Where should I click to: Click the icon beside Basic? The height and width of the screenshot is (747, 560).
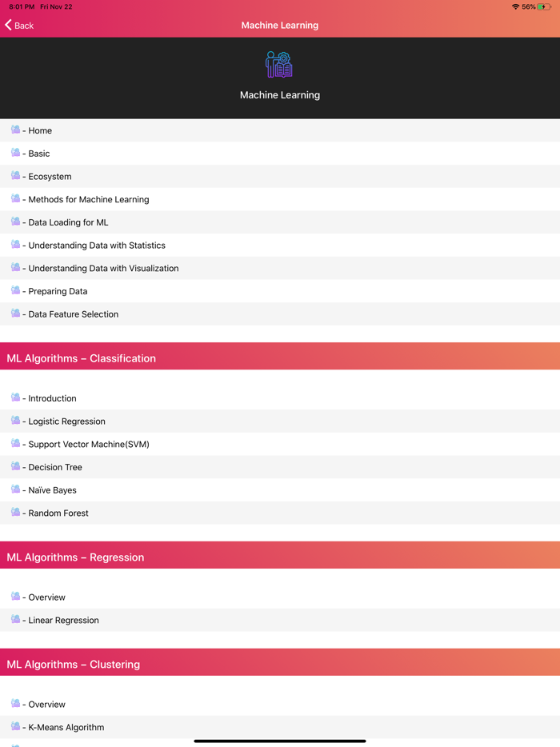tap(16, 153)
